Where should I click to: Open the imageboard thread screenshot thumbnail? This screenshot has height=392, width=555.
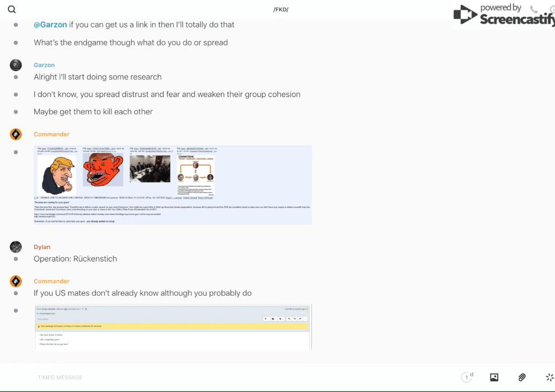173,185
